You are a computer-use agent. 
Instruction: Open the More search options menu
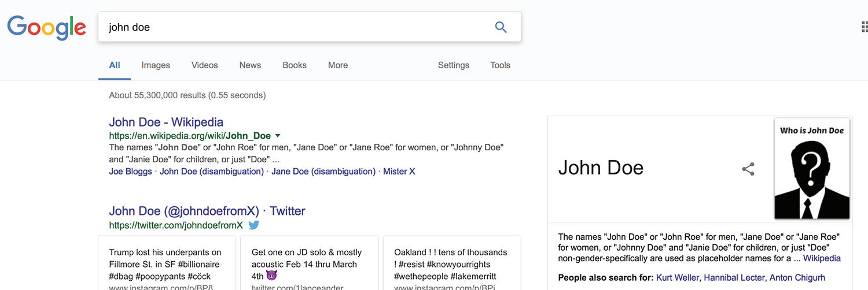click(338, 65)
